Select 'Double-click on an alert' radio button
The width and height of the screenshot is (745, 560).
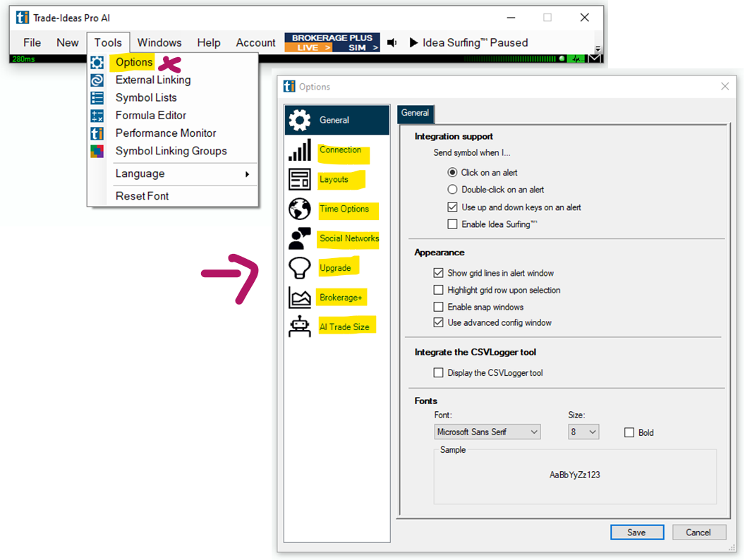[452, 190]
